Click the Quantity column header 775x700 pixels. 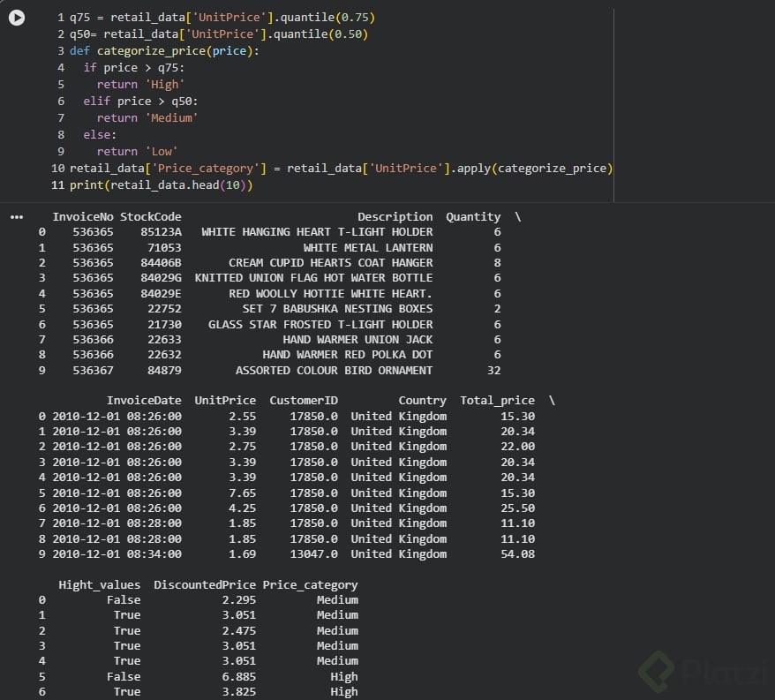[x=473, y=217]
